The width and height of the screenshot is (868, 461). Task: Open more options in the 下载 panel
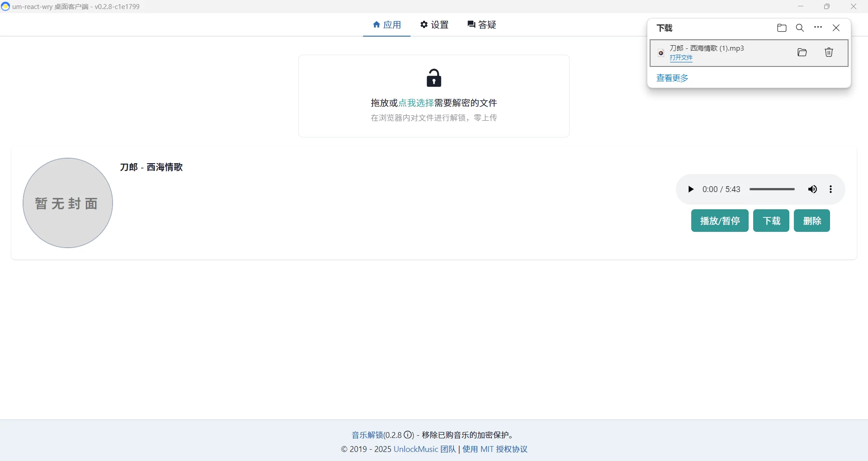click(x=818, y=28)
